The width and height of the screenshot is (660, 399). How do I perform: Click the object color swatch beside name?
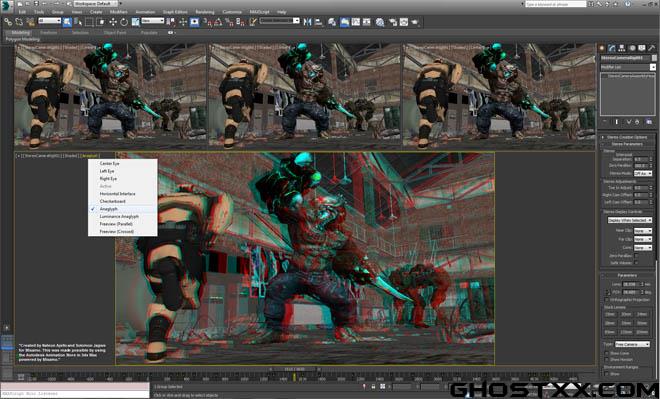click(654, 58)
